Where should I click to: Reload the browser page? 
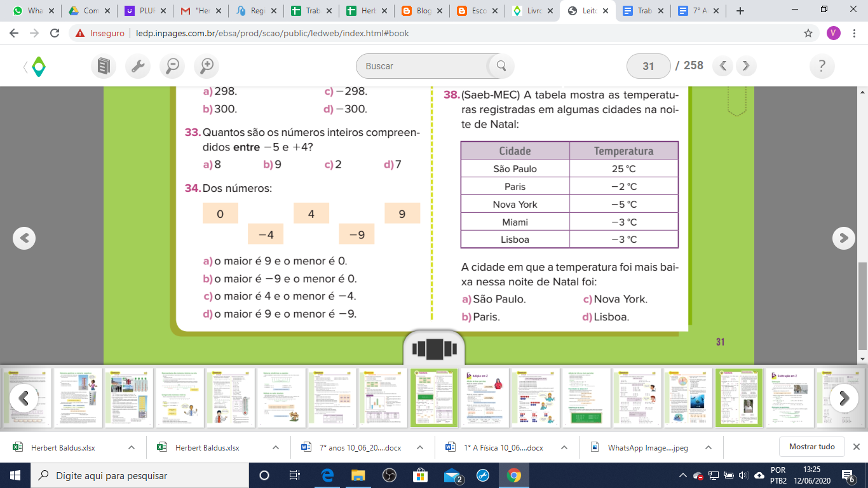(x=55, y=33)
